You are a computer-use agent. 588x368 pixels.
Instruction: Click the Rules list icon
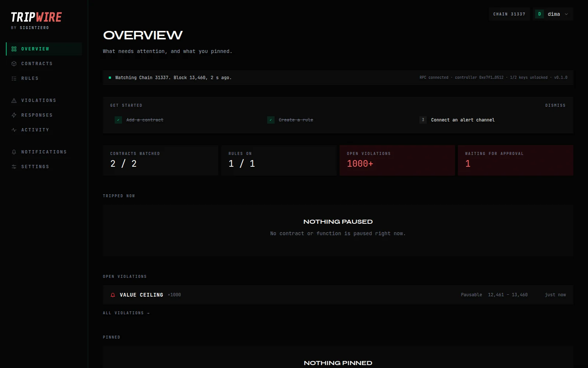coord(14,78)
